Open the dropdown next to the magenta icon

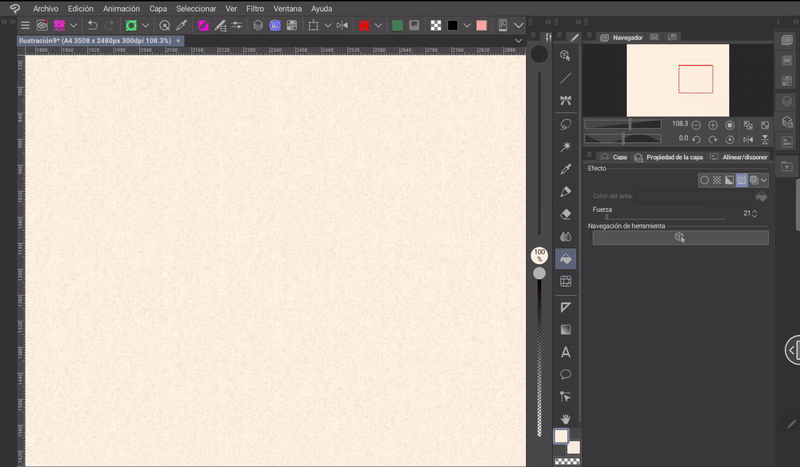(75, 25)
